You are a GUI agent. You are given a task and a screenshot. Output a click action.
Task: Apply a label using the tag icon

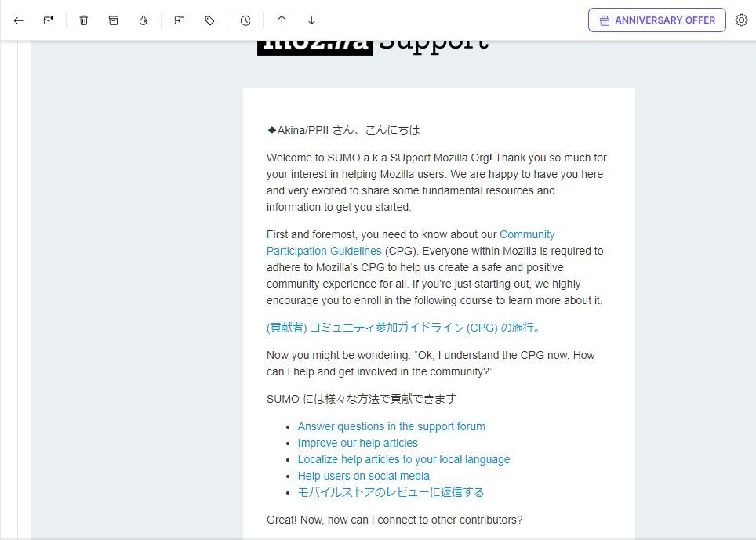(209, 20)
